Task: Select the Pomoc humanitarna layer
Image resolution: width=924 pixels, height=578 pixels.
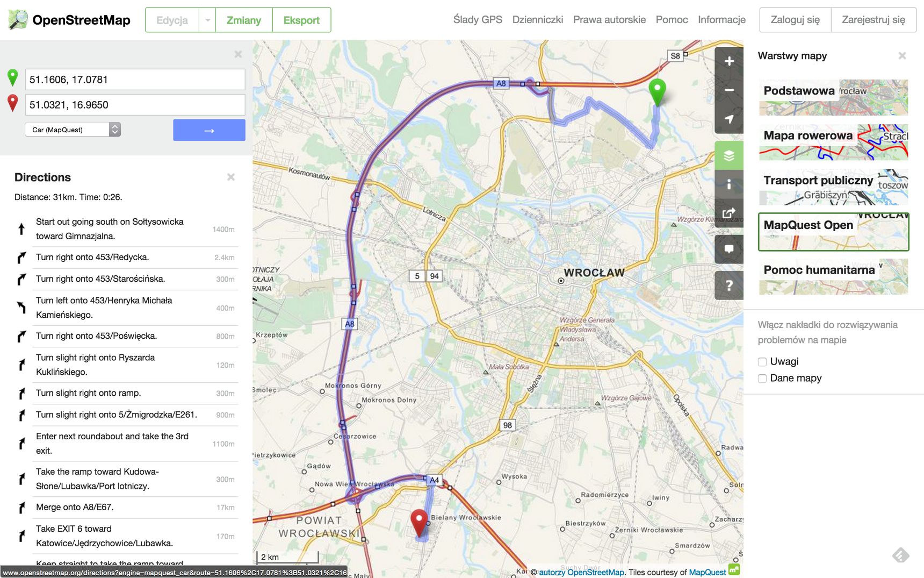Action: 833,276
